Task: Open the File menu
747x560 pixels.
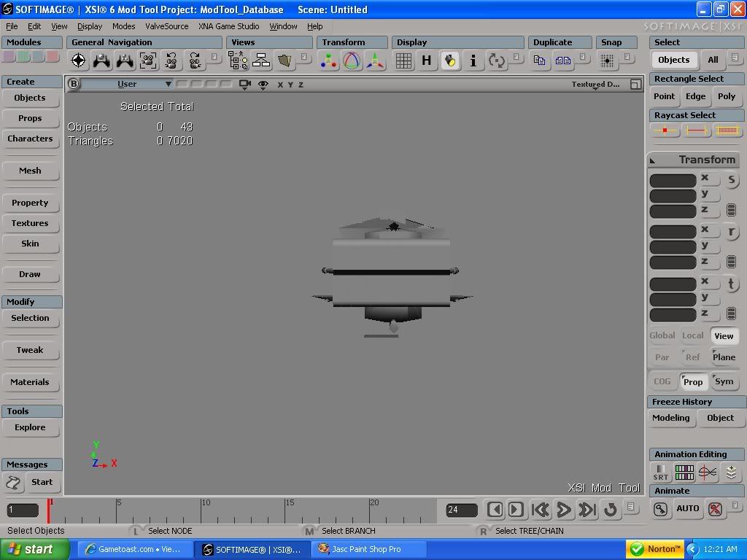Action: [x=12, y=26]
